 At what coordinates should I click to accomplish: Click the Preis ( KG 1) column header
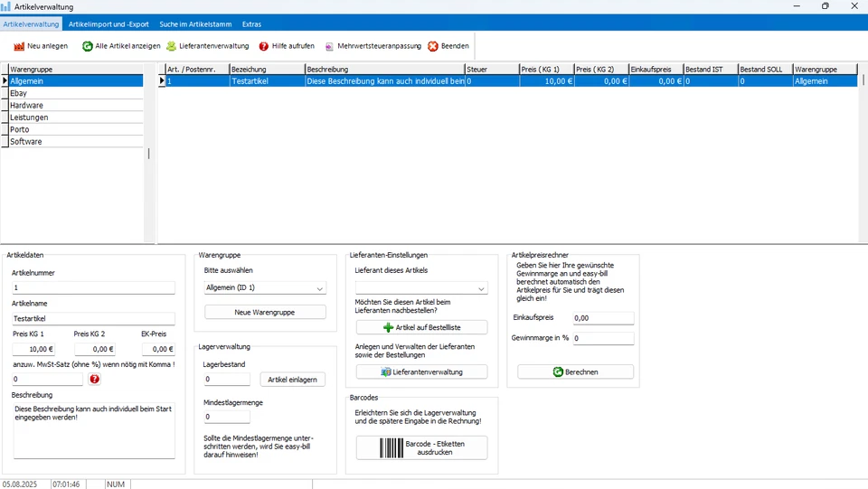click(x=546, y=69)
